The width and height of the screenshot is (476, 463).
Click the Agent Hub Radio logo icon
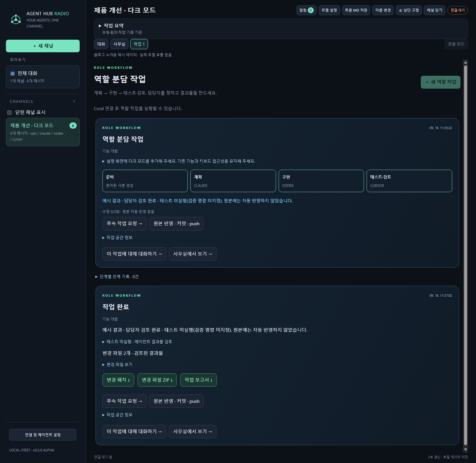(16, 20)
